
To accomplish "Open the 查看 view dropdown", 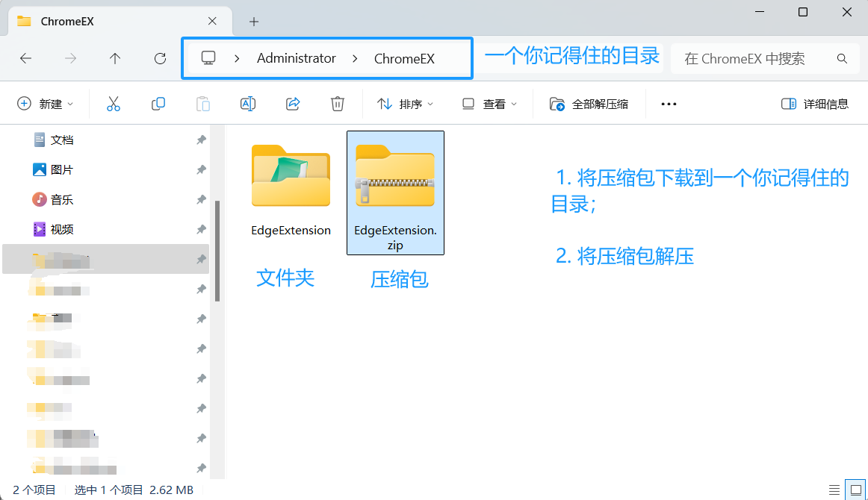I will pyautogui.click(x=489, y=103).
